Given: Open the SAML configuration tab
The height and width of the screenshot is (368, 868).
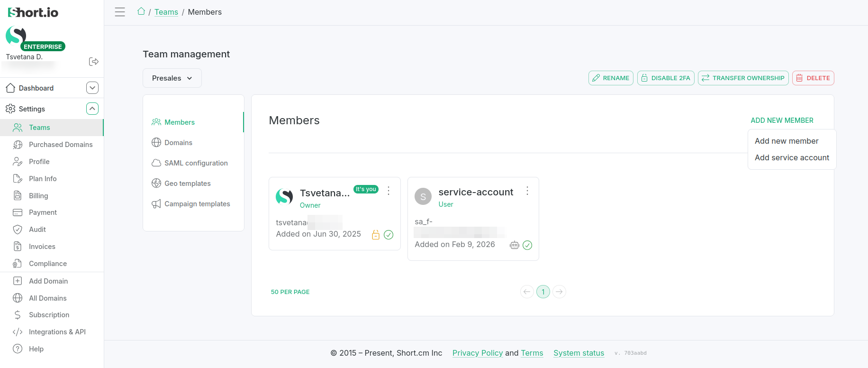Looking at the screenshot, I should pos(196,163).
